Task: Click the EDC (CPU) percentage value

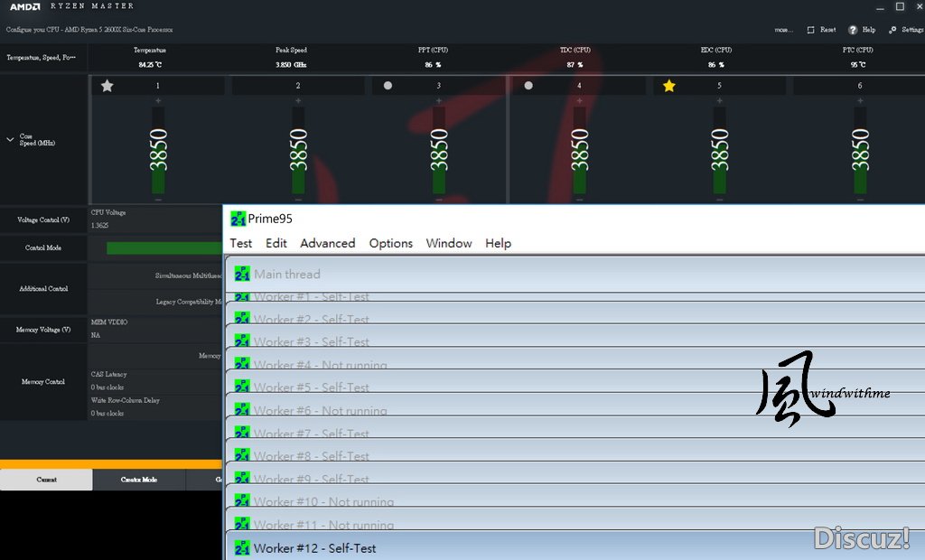Action: point(716,65)
